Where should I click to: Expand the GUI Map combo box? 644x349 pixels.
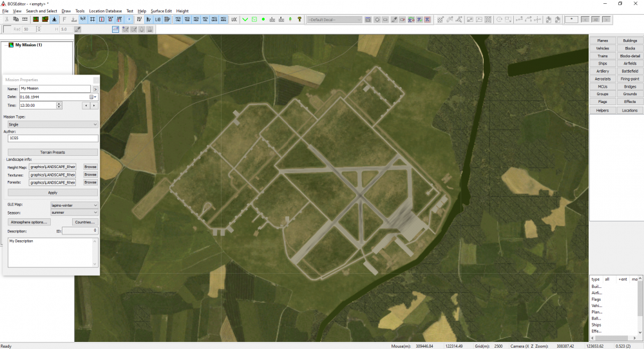tap(74, 205)
